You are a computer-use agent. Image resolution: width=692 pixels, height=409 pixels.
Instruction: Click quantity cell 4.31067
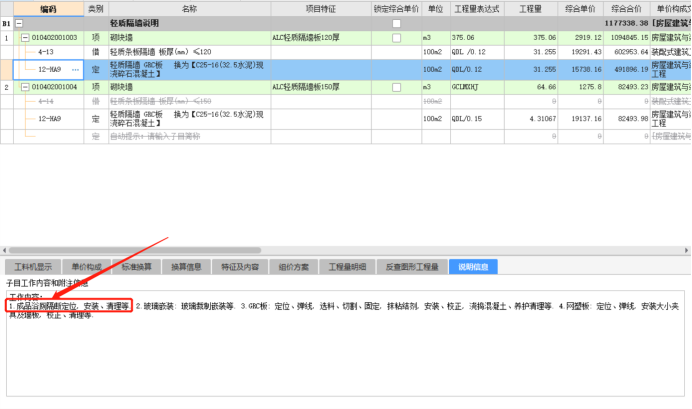pos(531,119)
